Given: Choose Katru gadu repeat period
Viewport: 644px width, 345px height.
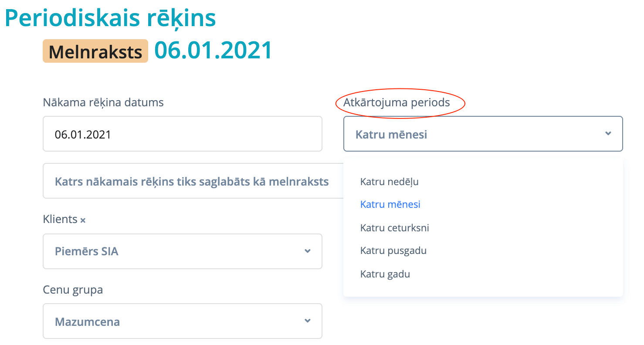Looking at the screenshot, I should pyautogui.click(x=385, y=274).
